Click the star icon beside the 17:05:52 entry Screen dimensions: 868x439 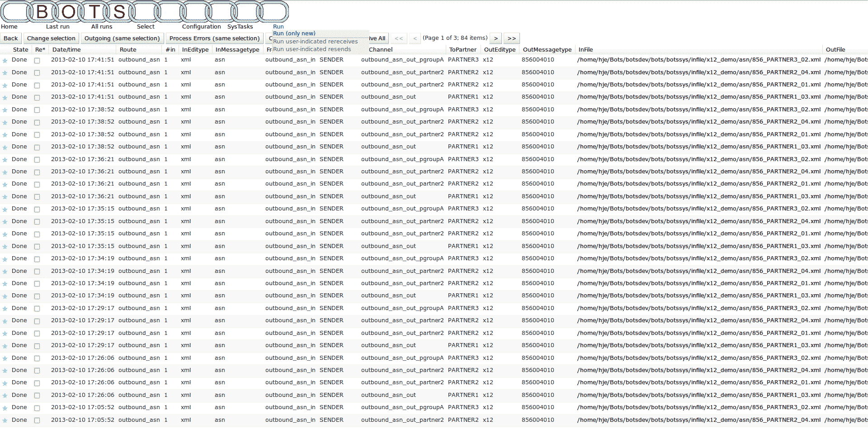(5, 407)
